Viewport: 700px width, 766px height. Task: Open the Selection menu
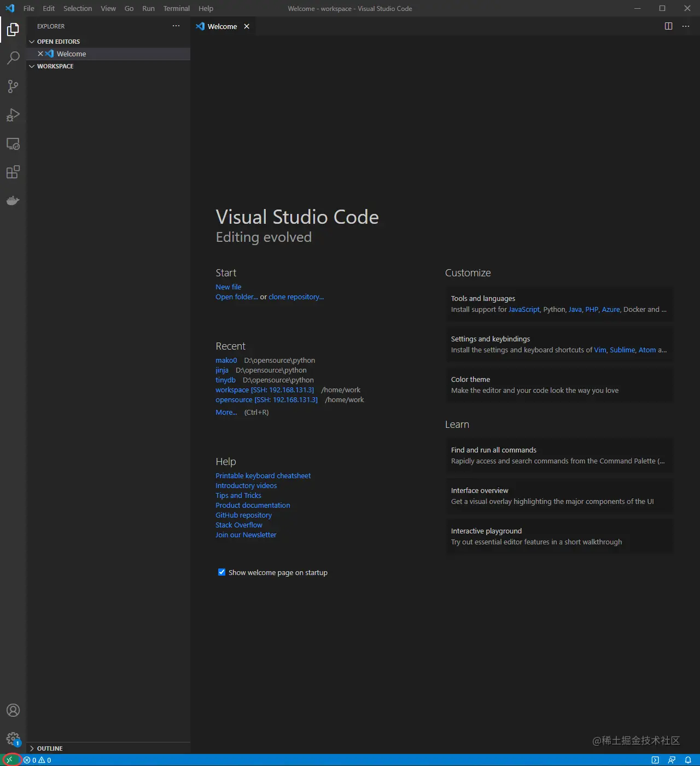click(78, 8)
